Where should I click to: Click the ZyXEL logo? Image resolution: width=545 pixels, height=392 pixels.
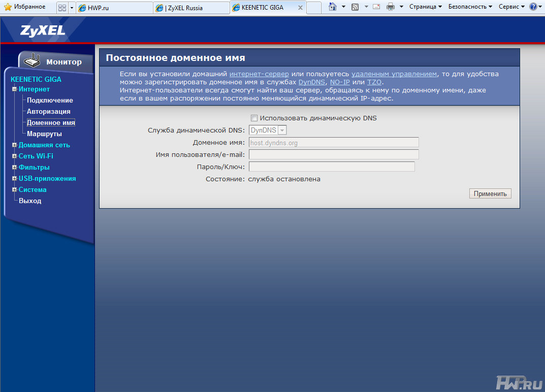pyautogui.click(x=43, y=30)
